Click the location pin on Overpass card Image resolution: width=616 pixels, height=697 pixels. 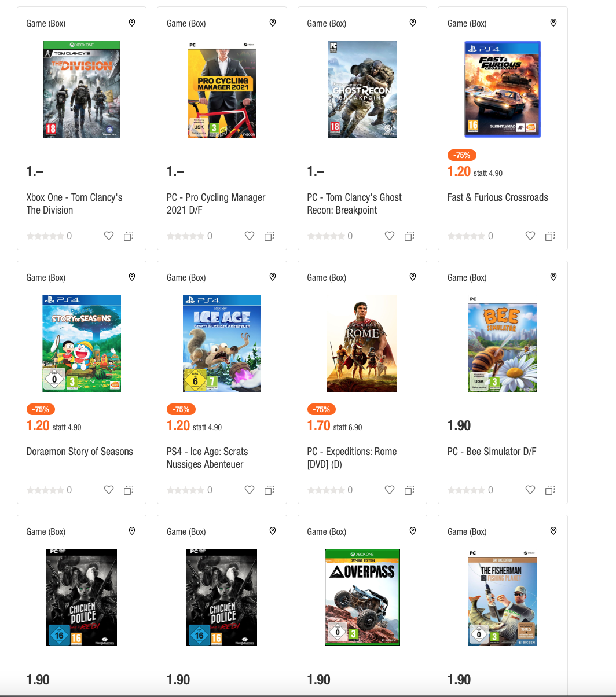click(x=413, y=531)
